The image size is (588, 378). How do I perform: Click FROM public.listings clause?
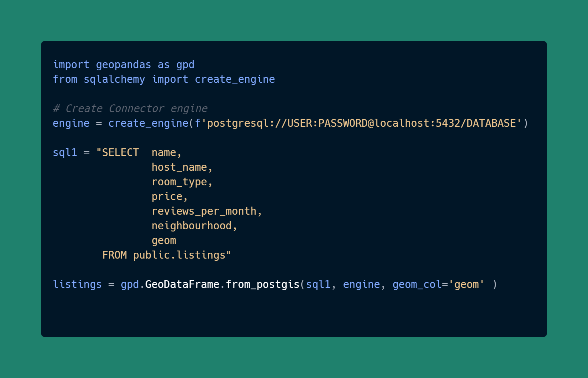[x=164, y=255]
